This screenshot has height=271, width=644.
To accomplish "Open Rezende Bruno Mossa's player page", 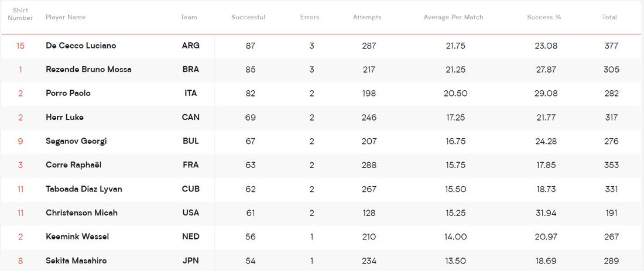I will pos(88,70).
